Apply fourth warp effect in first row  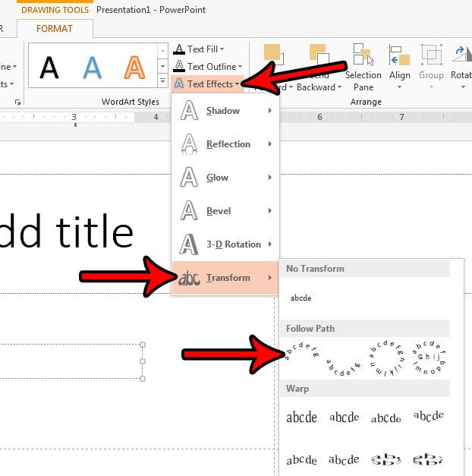coord(429,416)
